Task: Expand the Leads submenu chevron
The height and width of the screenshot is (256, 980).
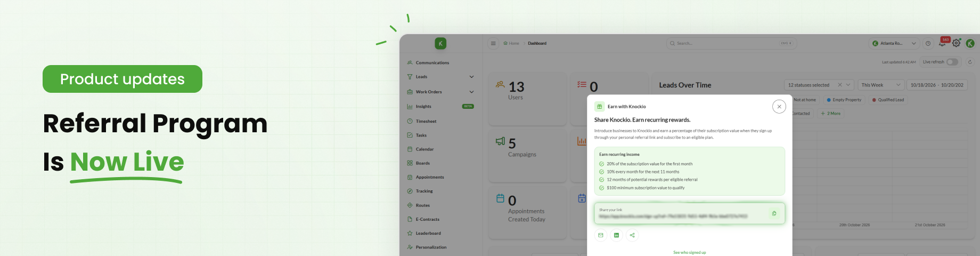Action: pos(471,77)
